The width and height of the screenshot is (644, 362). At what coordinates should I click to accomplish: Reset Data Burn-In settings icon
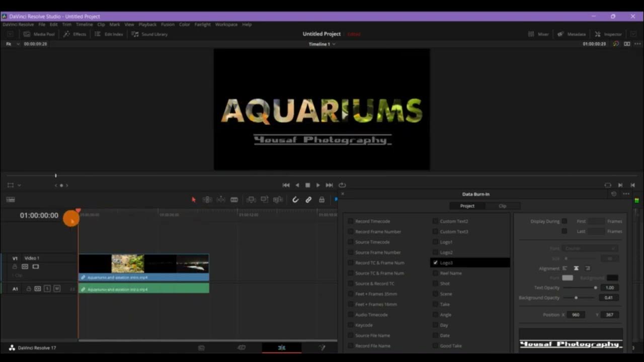click(613, 194)
